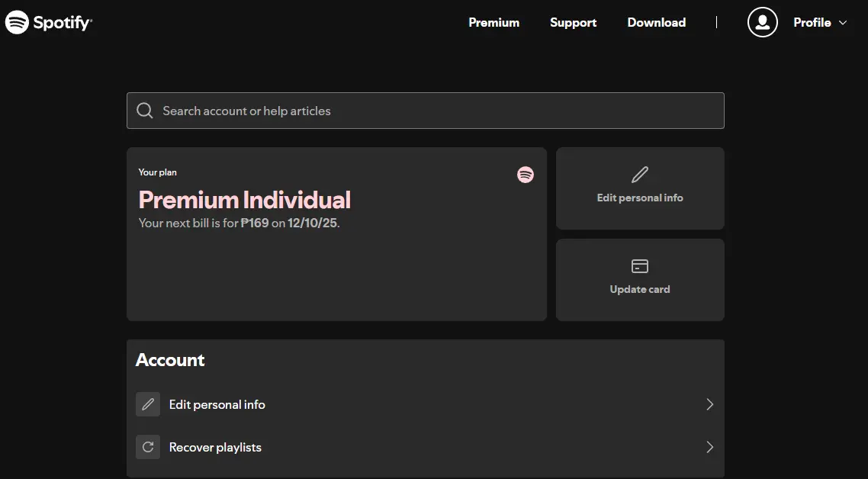Click the Update card tile label

tap(640, 289)
